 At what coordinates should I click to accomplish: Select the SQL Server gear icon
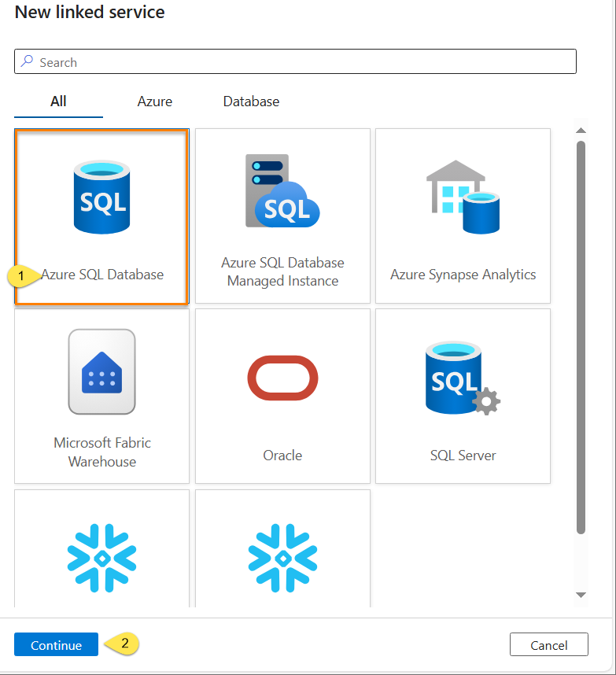(463, 378)
